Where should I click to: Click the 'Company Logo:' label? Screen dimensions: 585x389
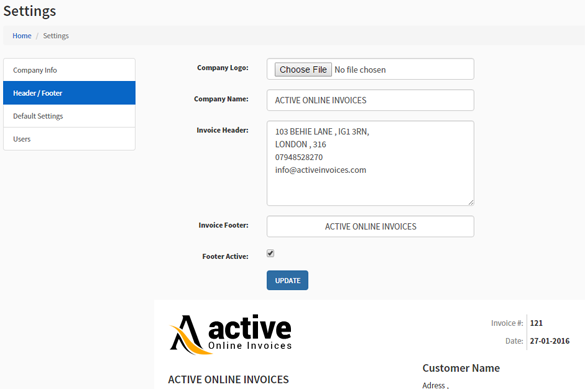(x=223, y=68)
